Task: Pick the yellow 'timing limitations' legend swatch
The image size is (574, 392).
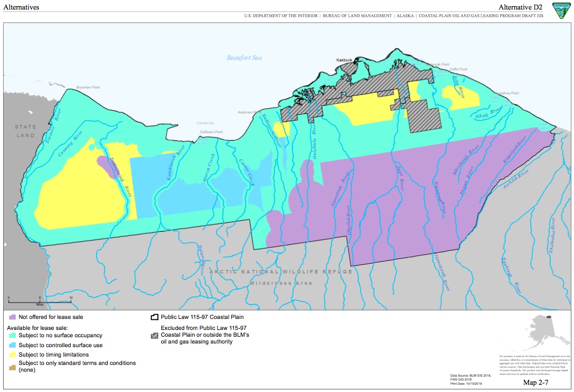Action: [12, 354]
